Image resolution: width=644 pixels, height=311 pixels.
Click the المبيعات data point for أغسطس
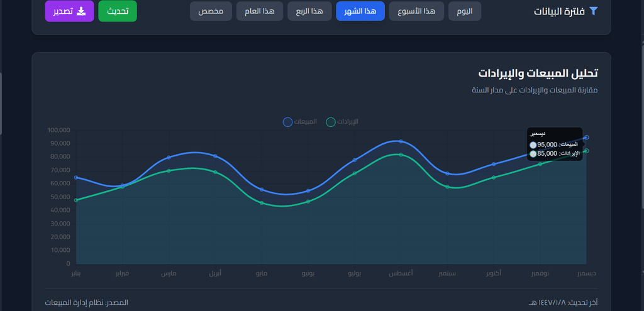pos(401,141)
